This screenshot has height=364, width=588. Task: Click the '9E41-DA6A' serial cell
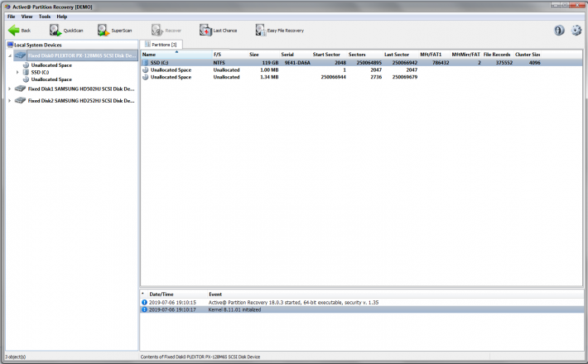(x=297, y=63)
